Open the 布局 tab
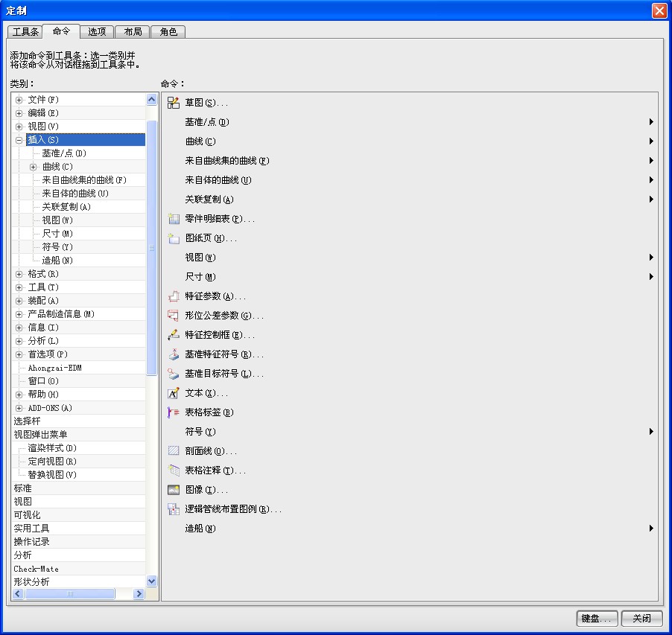The image size is (672, 635). (x=132, y=31)
